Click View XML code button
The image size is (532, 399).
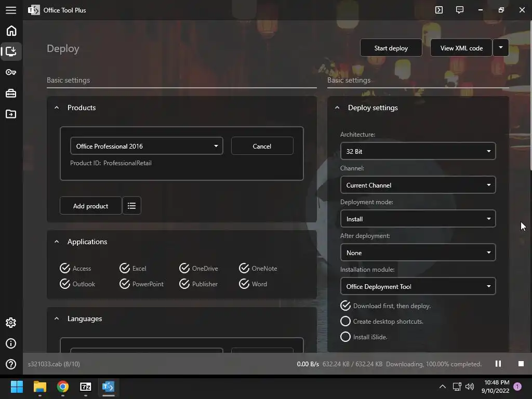461,48
